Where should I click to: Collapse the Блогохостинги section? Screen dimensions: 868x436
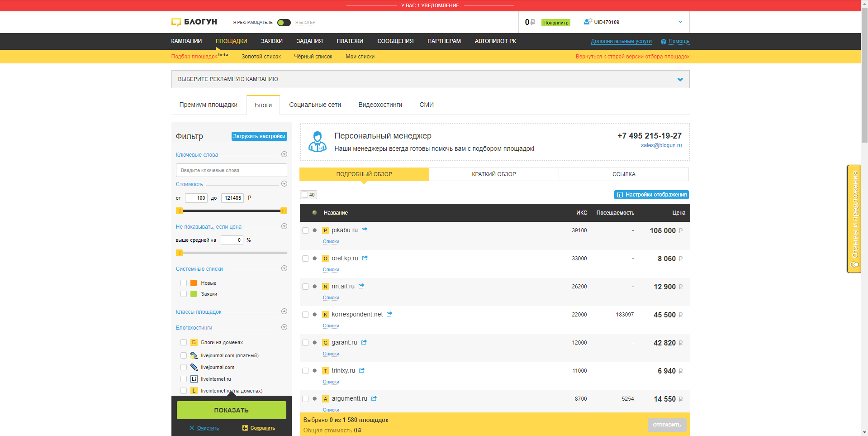point(284,327)
